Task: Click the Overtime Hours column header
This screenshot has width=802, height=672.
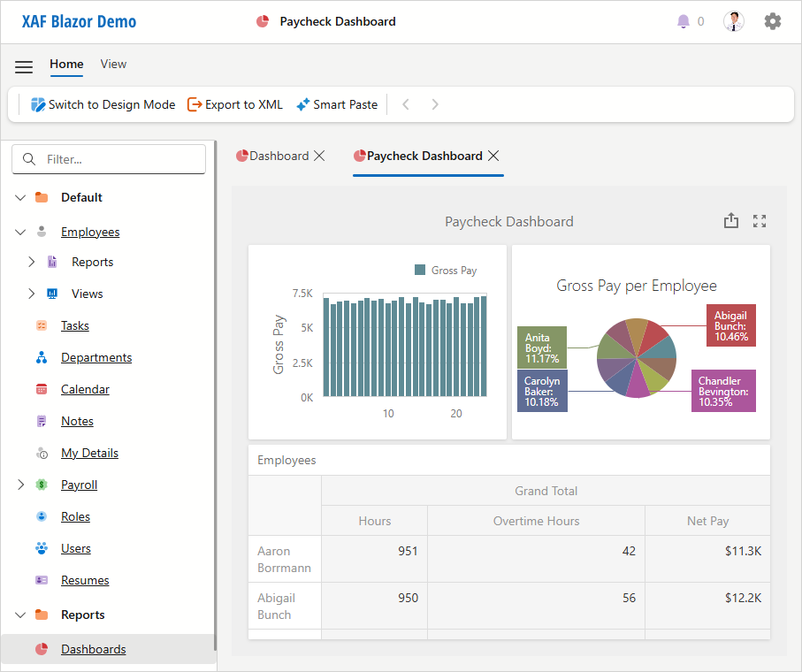Action: [x=536, y=521]
